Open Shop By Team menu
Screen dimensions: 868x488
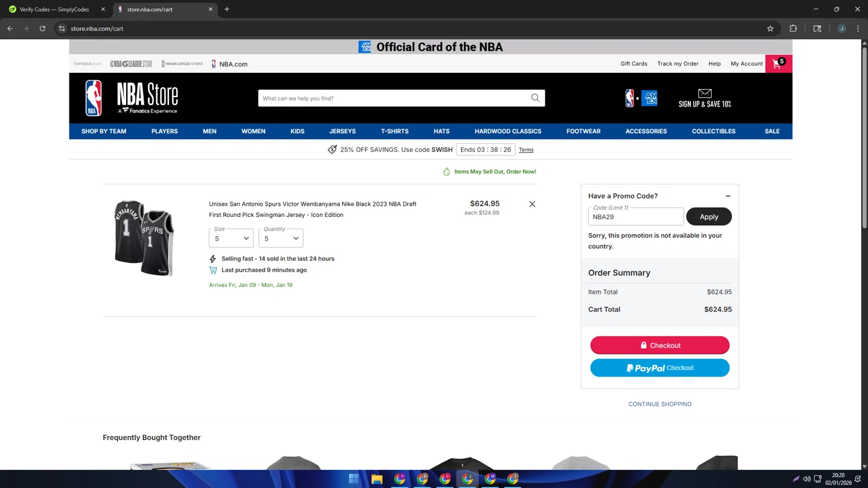(104, 131)
